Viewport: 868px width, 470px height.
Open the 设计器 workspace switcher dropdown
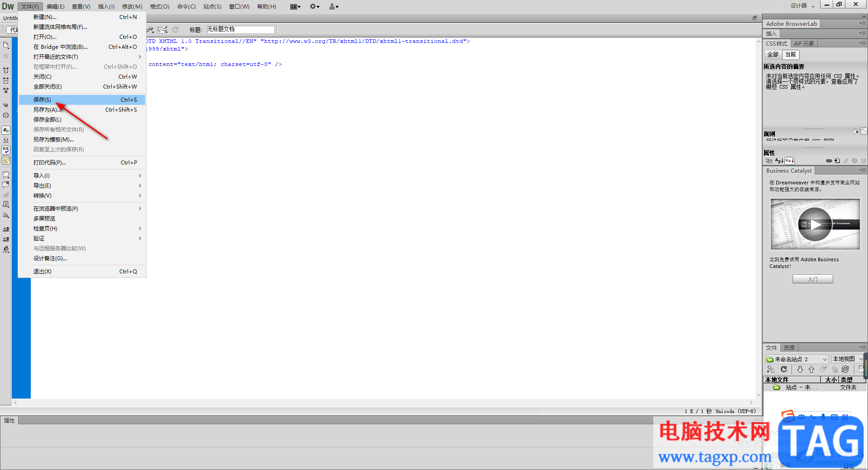click(802, 6)
